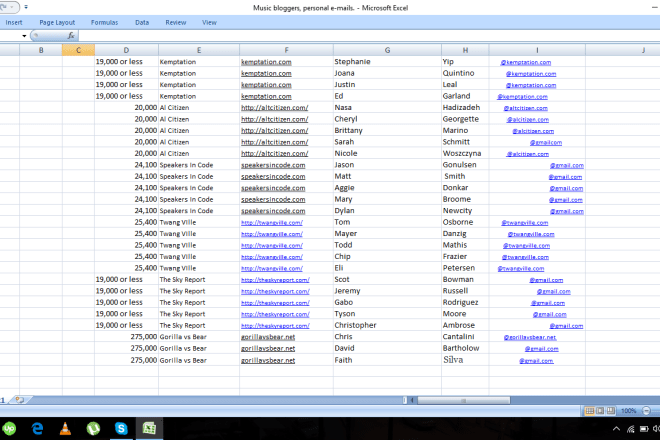Viewport: 660px width, 440px height.
Task: Click the battery icon in system tray
Action: (644, 429)
